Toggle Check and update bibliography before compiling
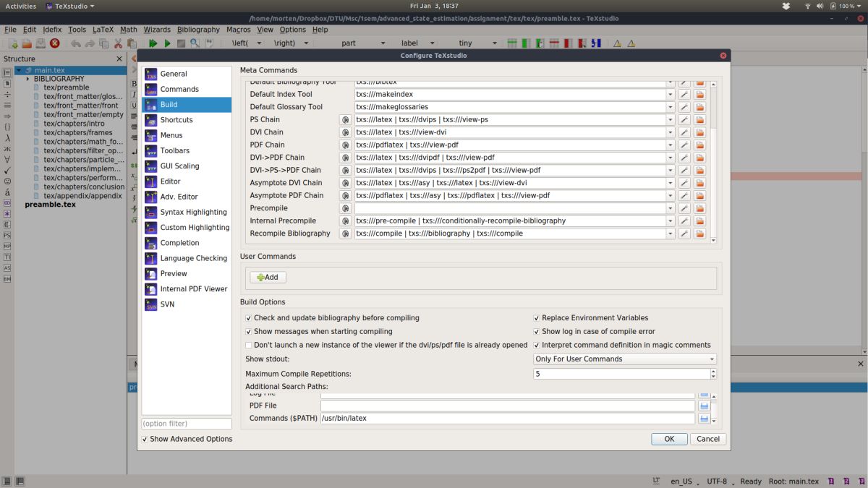The height and width of the screenshot is (488, 868). 249,318
